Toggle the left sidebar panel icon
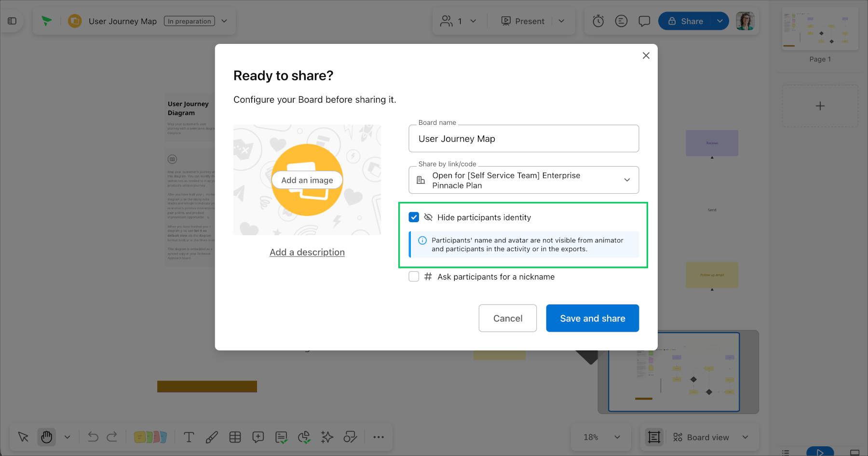The image size is (868, 456). (x=12, y=21)
